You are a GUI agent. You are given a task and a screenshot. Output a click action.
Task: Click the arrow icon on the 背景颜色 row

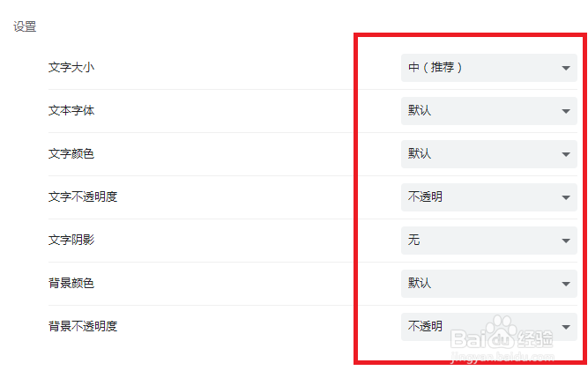point(566,285)
